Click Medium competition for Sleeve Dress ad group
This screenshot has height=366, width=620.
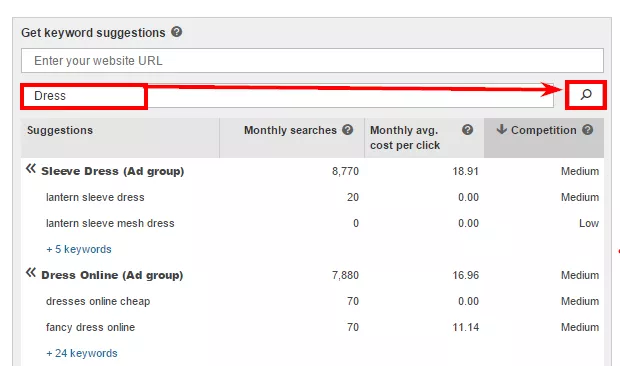click(580, 172)
